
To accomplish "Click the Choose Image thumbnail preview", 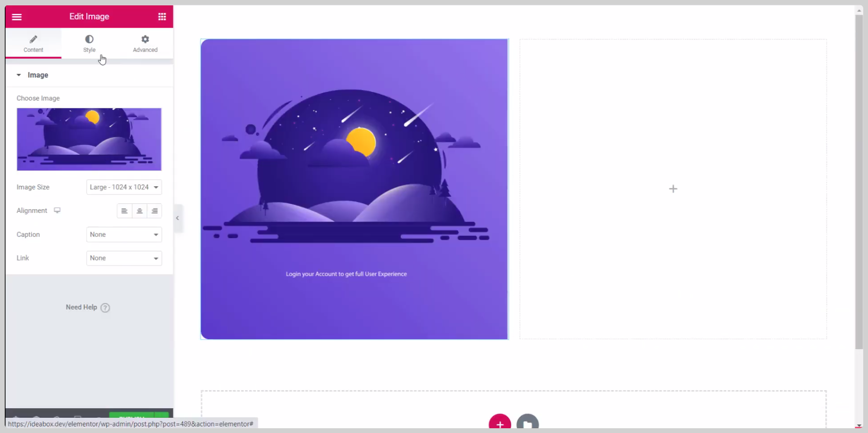I will pyautogui.click(x=89, y=139).
